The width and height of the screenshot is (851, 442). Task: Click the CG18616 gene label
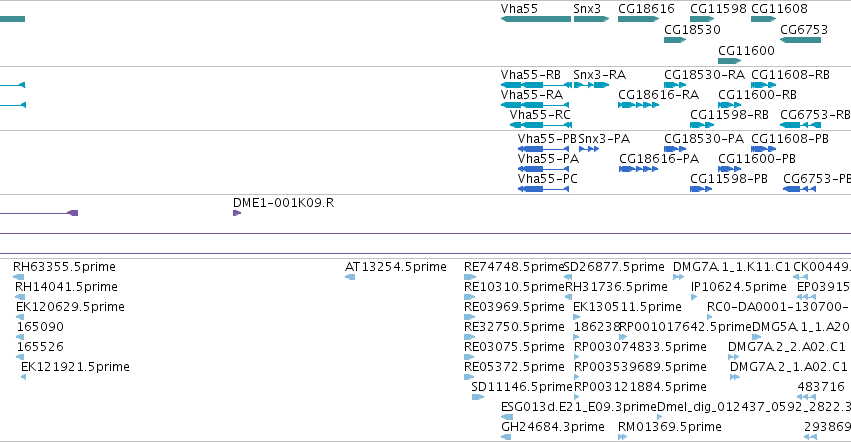646,9
